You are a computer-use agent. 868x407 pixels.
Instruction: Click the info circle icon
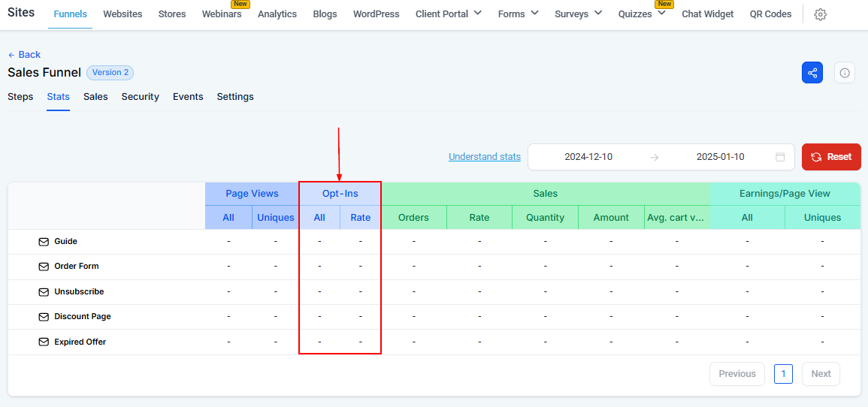click(844, 72)
